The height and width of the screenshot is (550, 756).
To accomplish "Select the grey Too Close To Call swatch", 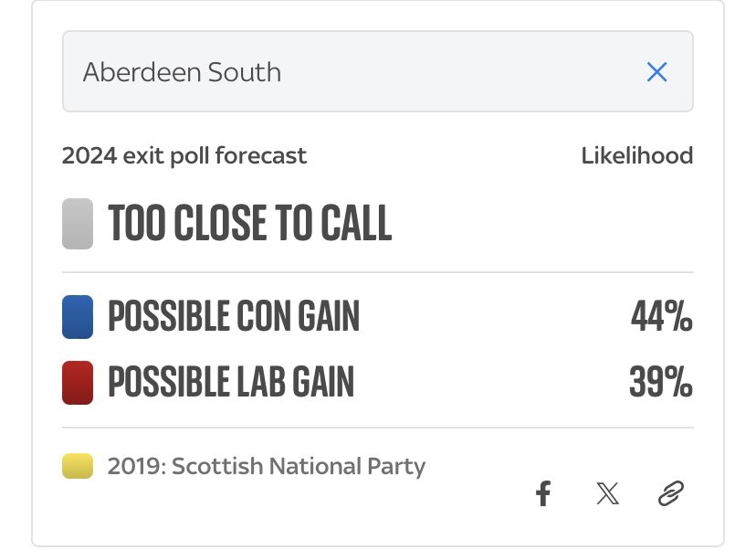I will (x=78, y=223).
